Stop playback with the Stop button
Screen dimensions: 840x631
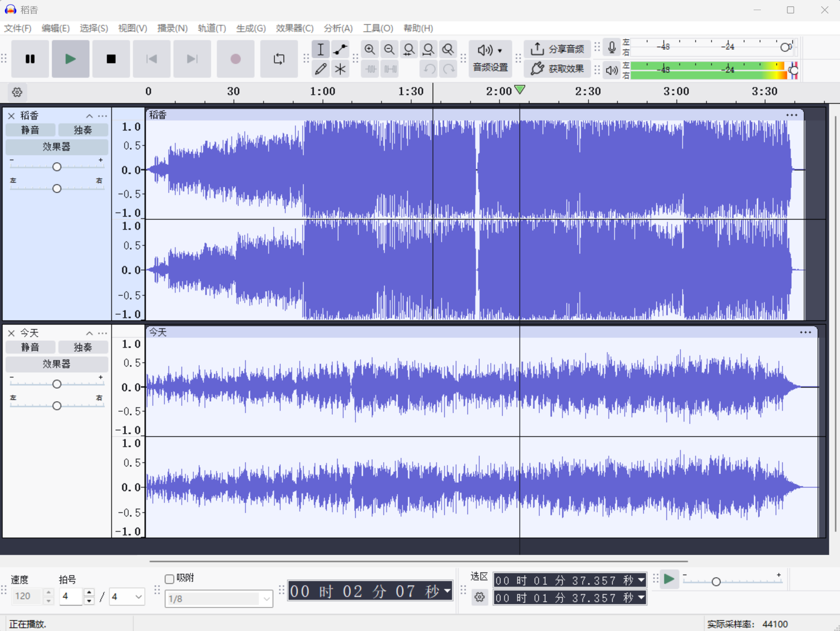pos(111,59)
